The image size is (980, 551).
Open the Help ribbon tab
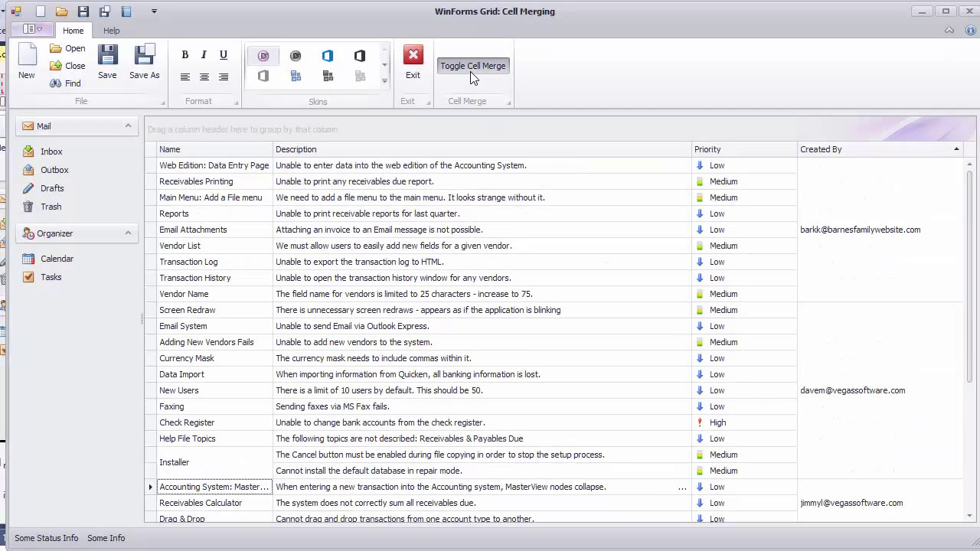click(x=111, y=31)
